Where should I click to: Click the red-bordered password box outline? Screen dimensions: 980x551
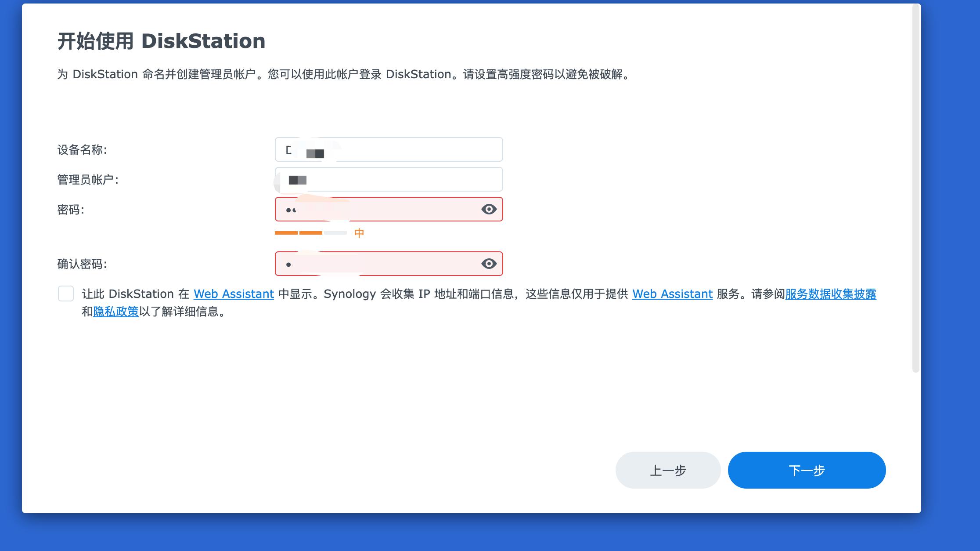[389, 198]
